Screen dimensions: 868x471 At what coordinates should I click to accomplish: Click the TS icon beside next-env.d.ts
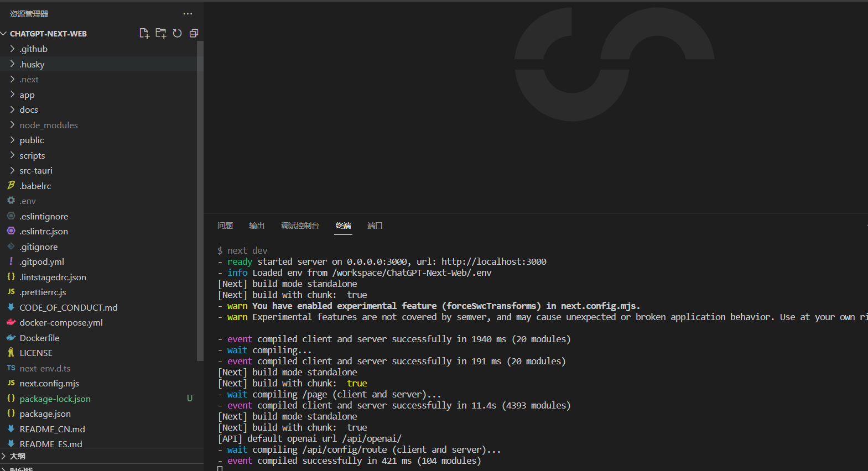(x=11, y=368)
